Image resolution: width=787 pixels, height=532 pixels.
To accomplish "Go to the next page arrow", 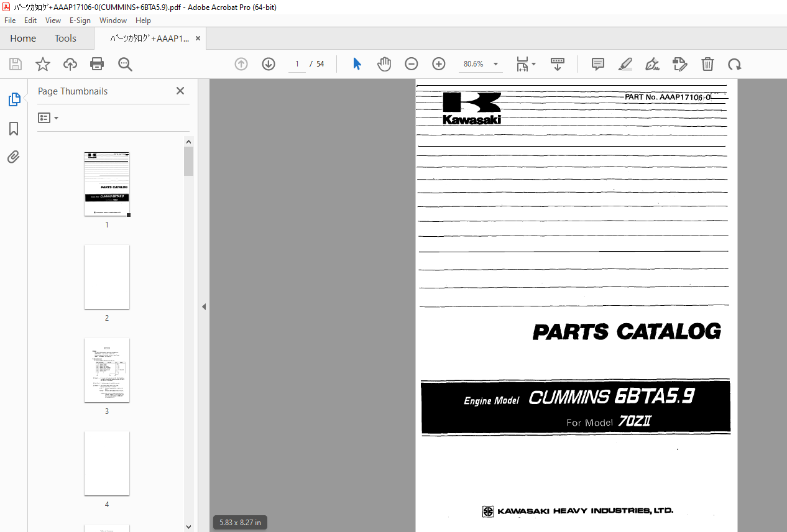I will point(269,64).
